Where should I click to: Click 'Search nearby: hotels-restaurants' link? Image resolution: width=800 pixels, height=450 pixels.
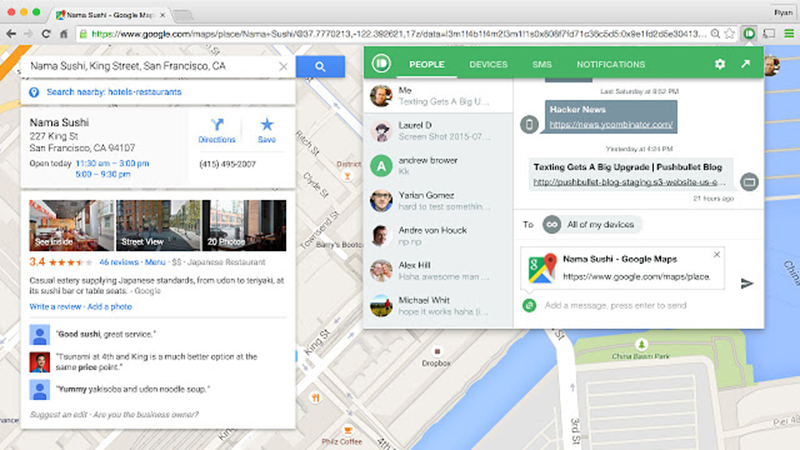(x=114, y=92)
